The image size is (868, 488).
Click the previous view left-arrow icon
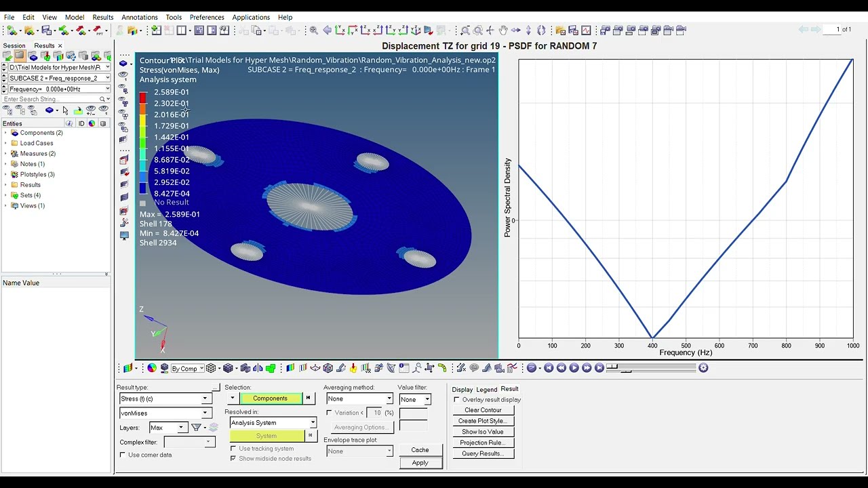tap(327, 30)
